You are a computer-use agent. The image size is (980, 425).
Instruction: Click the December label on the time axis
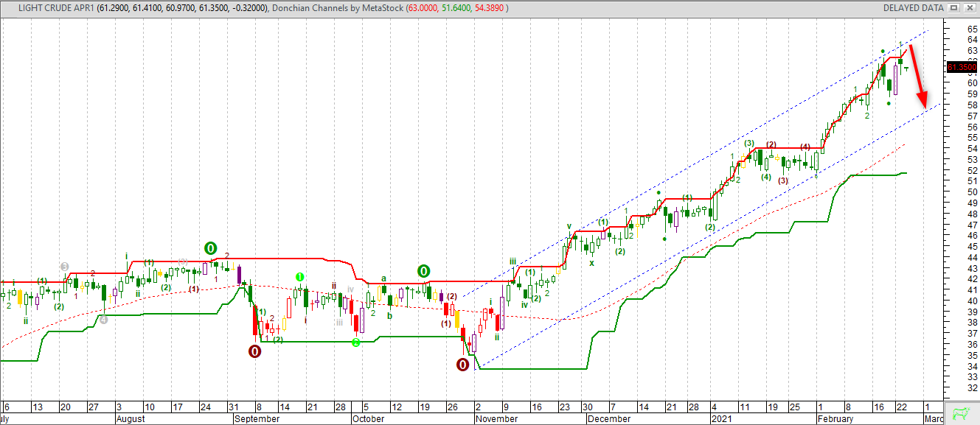[x=609, y=419]
